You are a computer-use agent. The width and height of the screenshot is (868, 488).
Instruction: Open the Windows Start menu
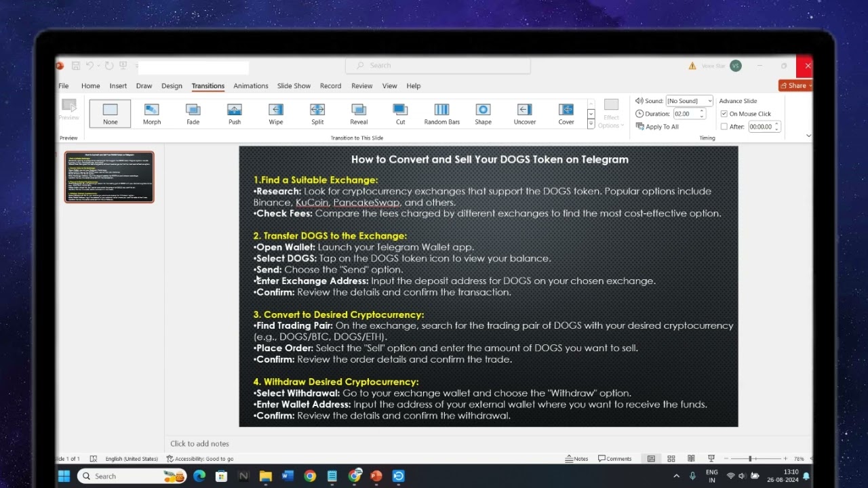pos(64,476)
